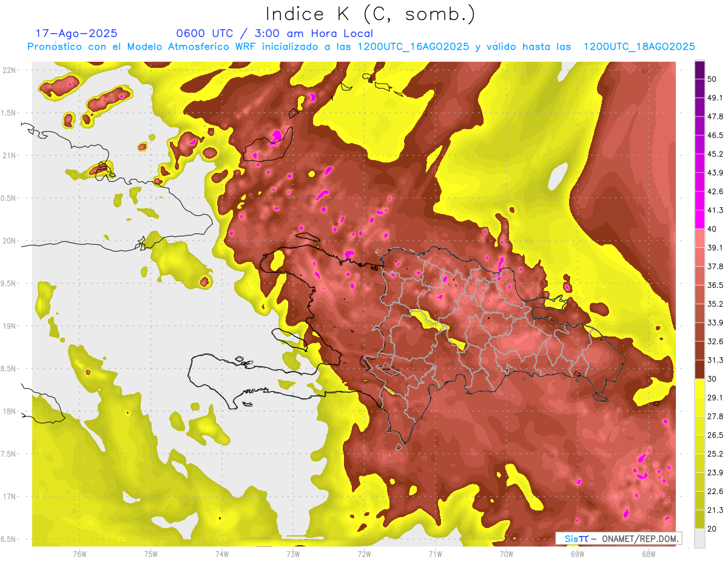Click the colorbar value "35.2"
Image resolution: width=728 pixels, height=562 pixels.
click(x=715, y=304)
